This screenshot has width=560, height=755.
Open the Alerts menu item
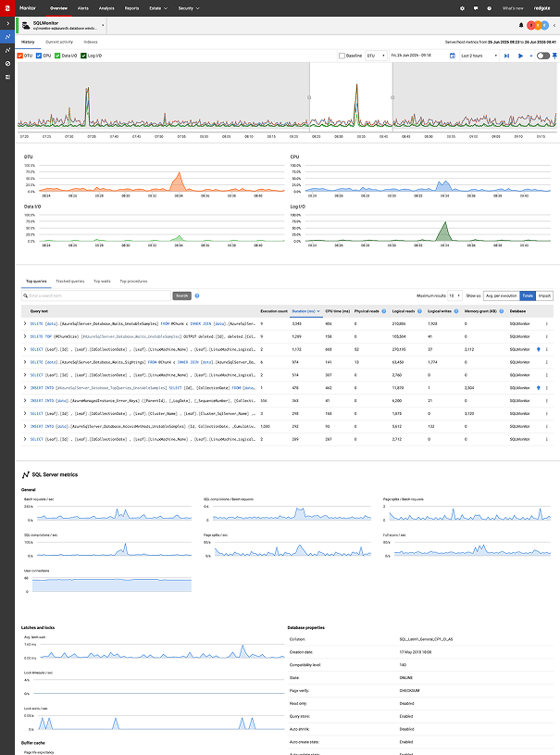click(x=83, y=8)
